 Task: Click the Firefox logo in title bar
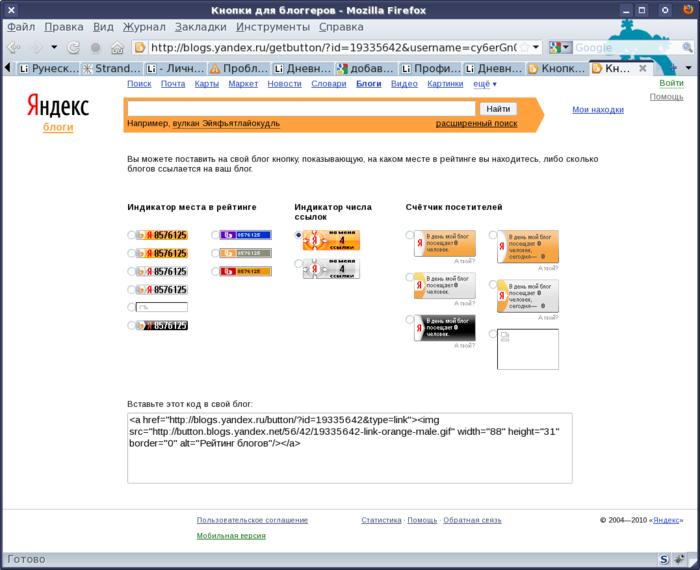click(x=688, y=9)
